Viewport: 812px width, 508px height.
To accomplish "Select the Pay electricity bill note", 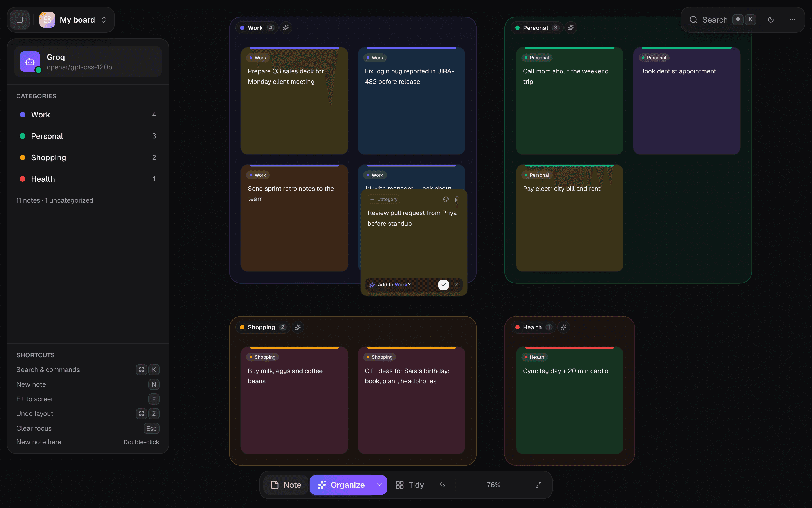I will point(570,218).
